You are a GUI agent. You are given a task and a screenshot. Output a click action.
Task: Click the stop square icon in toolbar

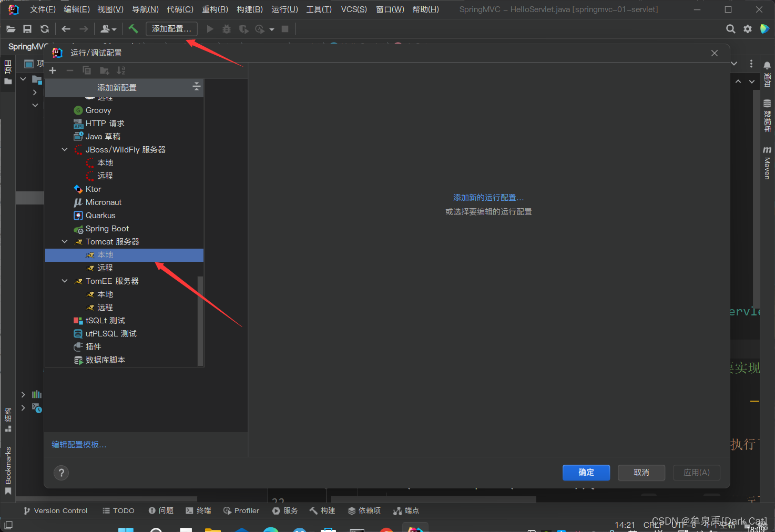coord(285,29)
